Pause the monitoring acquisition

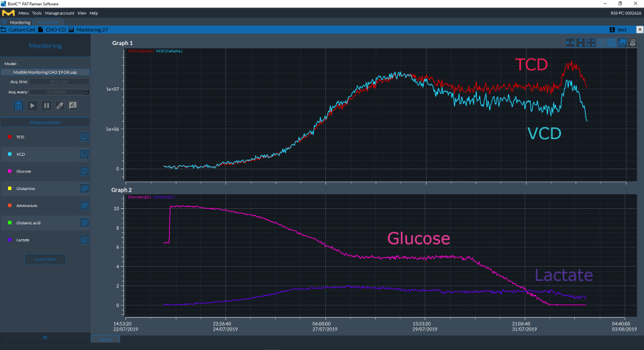click(x=46, y=105)
